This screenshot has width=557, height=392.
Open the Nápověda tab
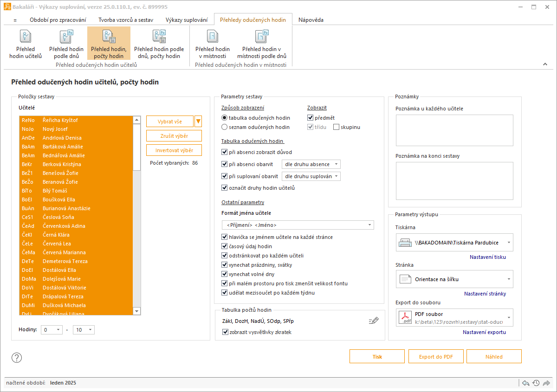[x=311, y=20]
